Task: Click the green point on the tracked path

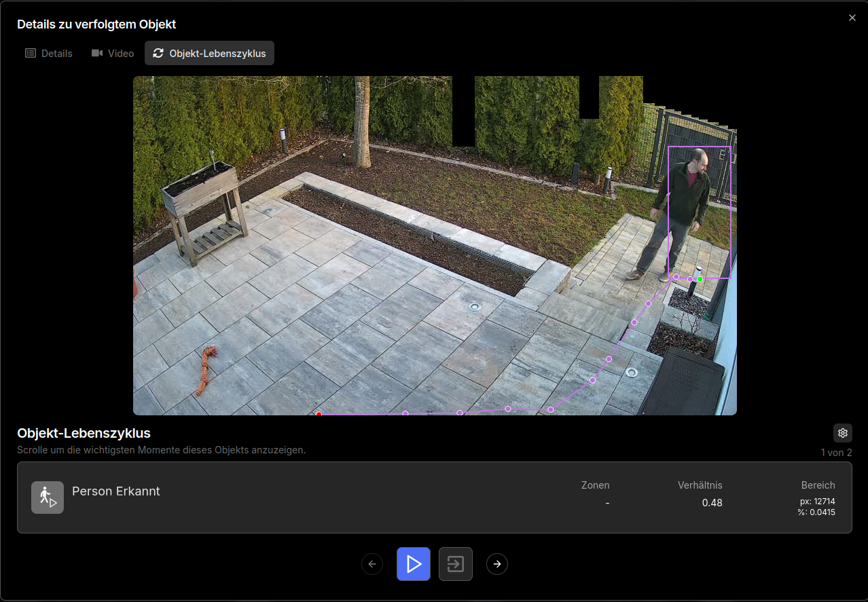Action: [700, 279]
